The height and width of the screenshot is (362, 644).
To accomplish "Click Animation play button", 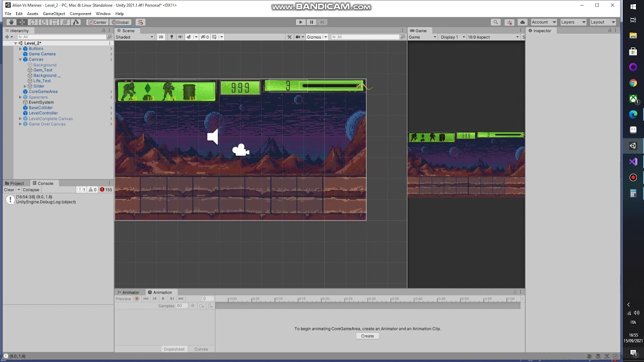I will [163, 299].
